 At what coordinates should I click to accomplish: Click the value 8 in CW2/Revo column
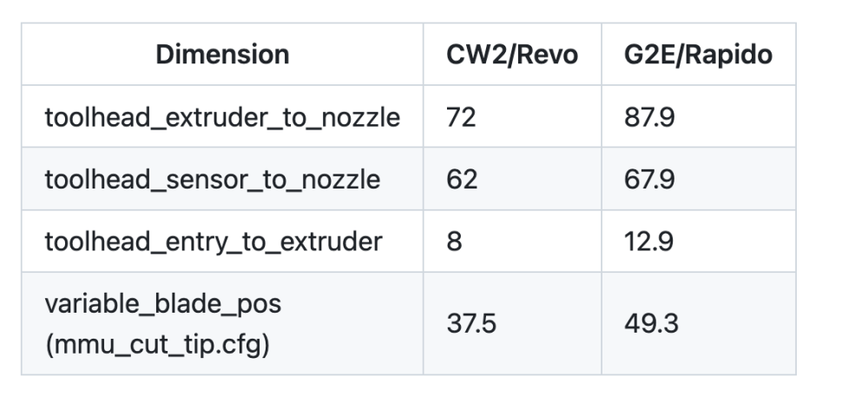[x=454, y=242]
